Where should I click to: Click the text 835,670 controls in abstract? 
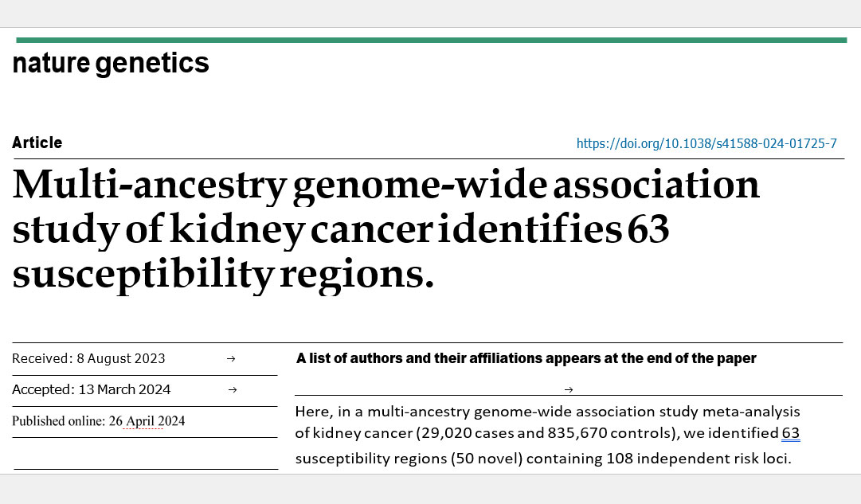[x=609, y=433]
